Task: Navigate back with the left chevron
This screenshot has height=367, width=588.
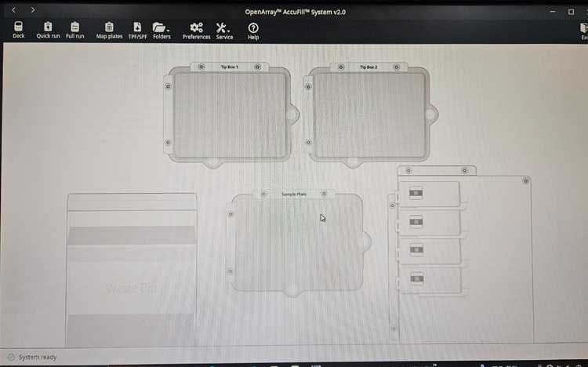Action: [x=13, y=10]
